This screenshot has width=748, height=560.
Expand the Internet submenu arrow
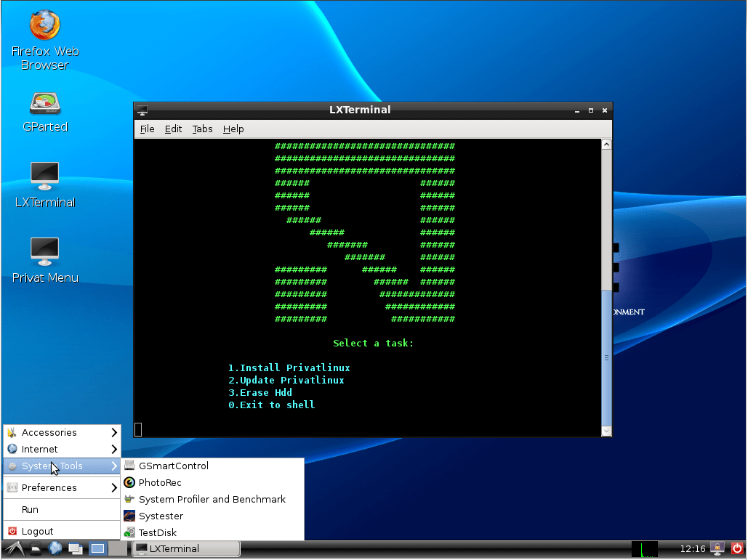coord(114,449)
